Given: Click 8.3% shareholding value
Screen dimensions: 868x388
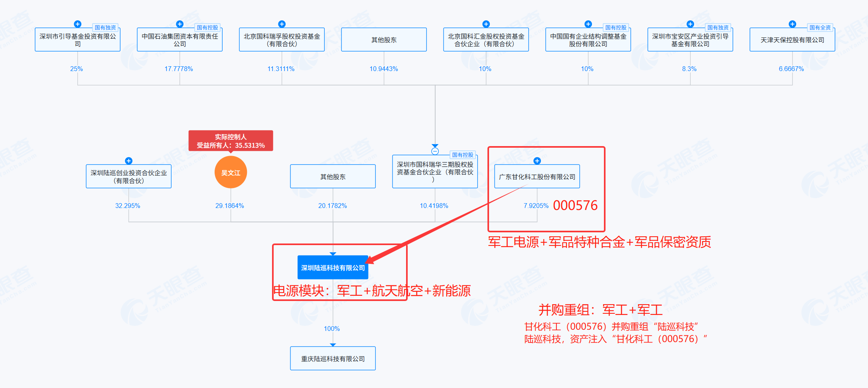Looking at the screenshot, I should tap(689, 69).
